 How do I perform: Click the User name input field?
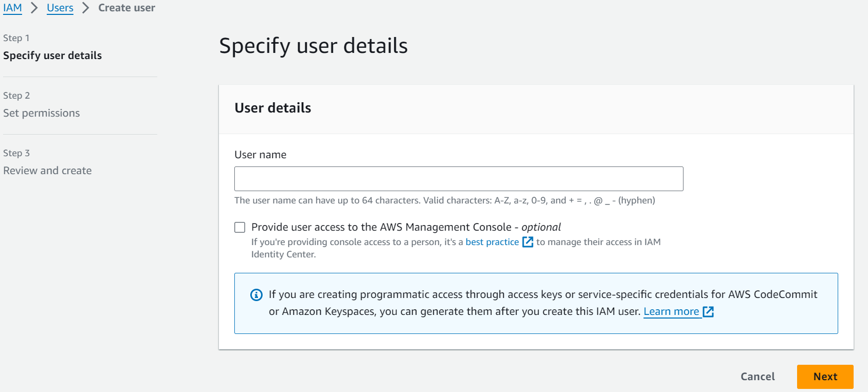click(458, 179)
